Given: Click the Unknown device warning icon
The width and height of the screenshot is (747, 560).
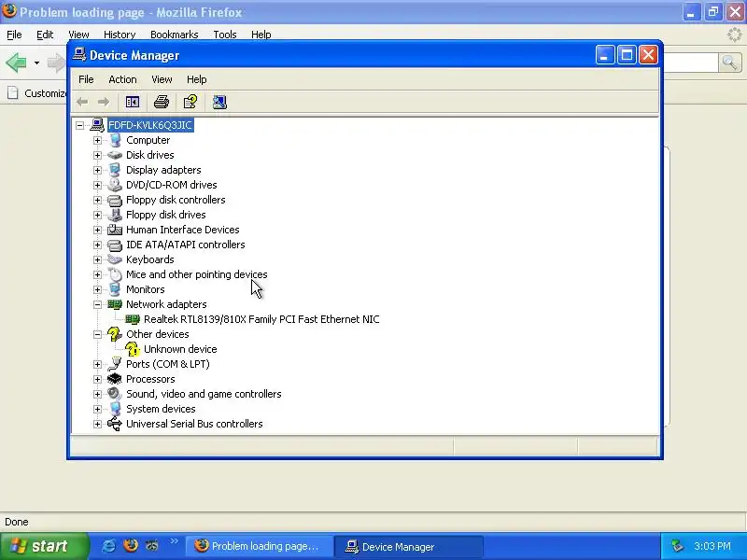Looking at the screenshot, I should point(133,349).
